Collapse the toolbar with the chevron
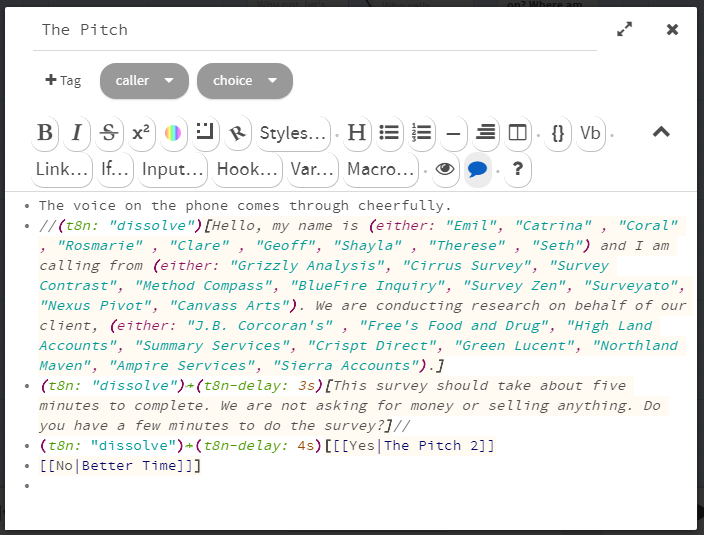704x535 pixels. 661,132
